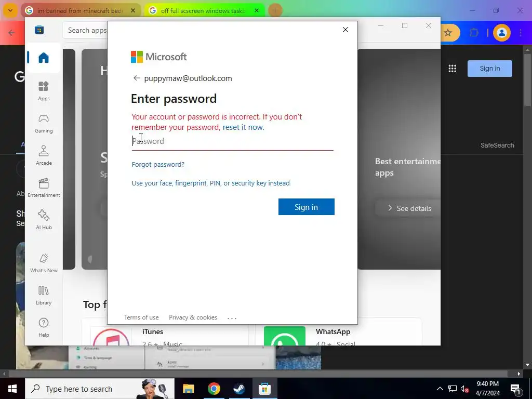Image resolution: width=532 pixels, height=399 pixels.
Task: Open notification center in taskbar
Action: click(515, 389)
